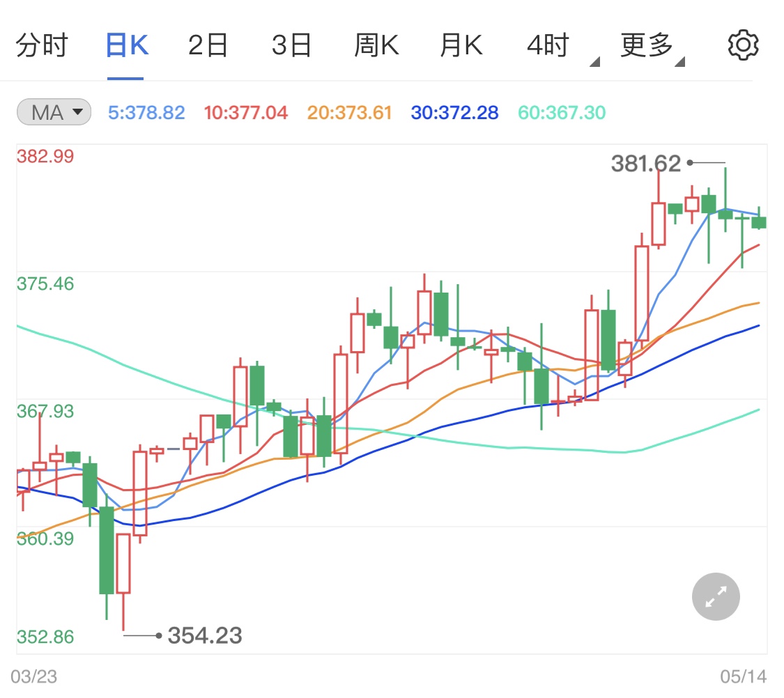The height and width of the screenshot is (698, 784).
Task: Click the 354.23 low price marker
Action: coord(205,635)
